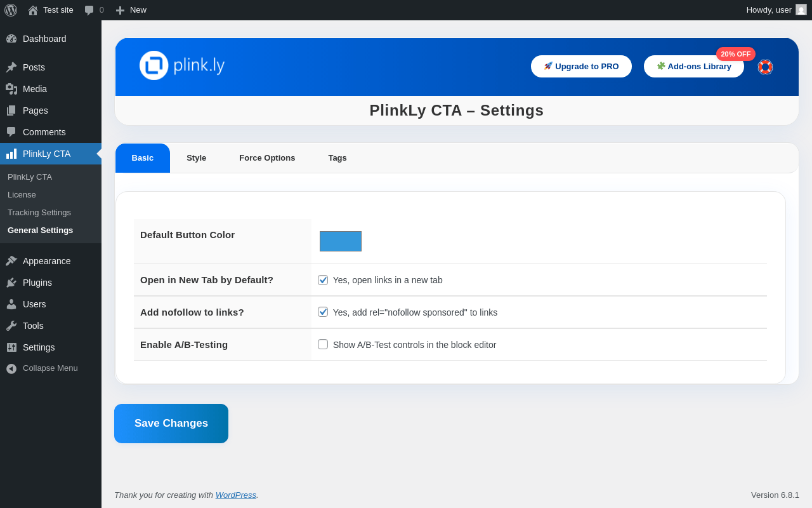Click the plus icon beside New

tap(120, 10)
